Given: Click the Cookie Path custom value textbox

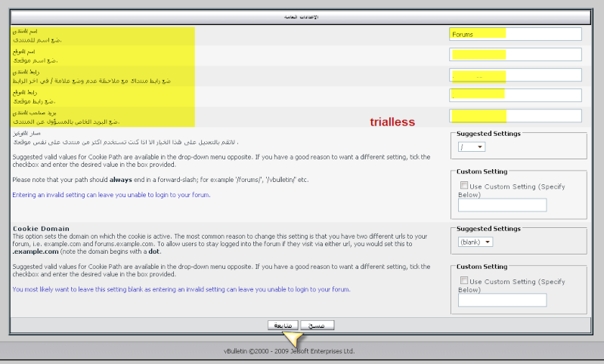Looking at the screenshot, I should 502,205.
